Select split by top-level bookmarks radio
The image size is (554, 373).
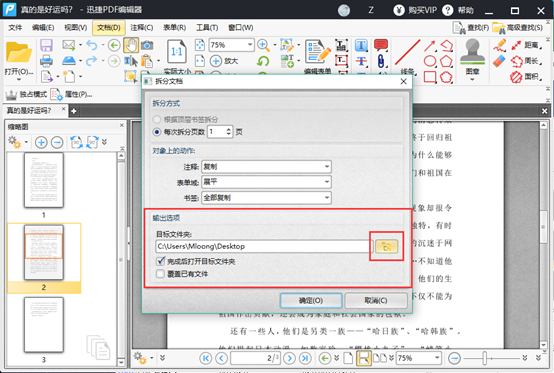tap(157, 119)
